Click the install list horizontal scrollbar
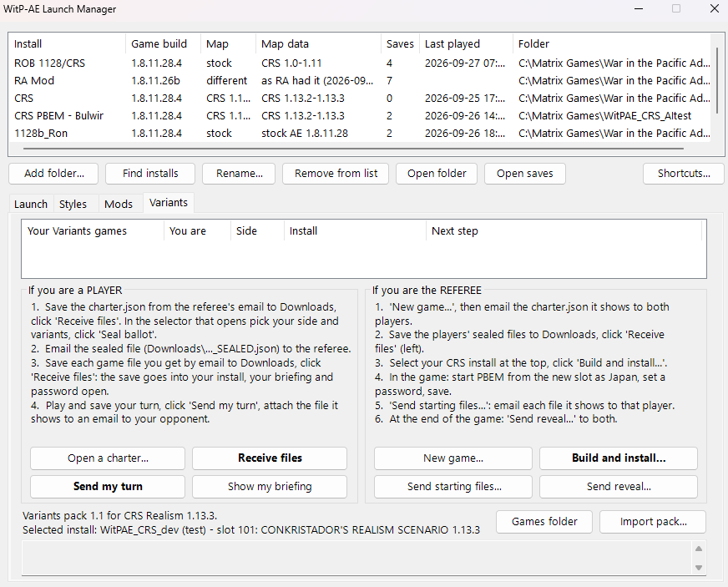The image size is (728, 587). tap(353, 149)
